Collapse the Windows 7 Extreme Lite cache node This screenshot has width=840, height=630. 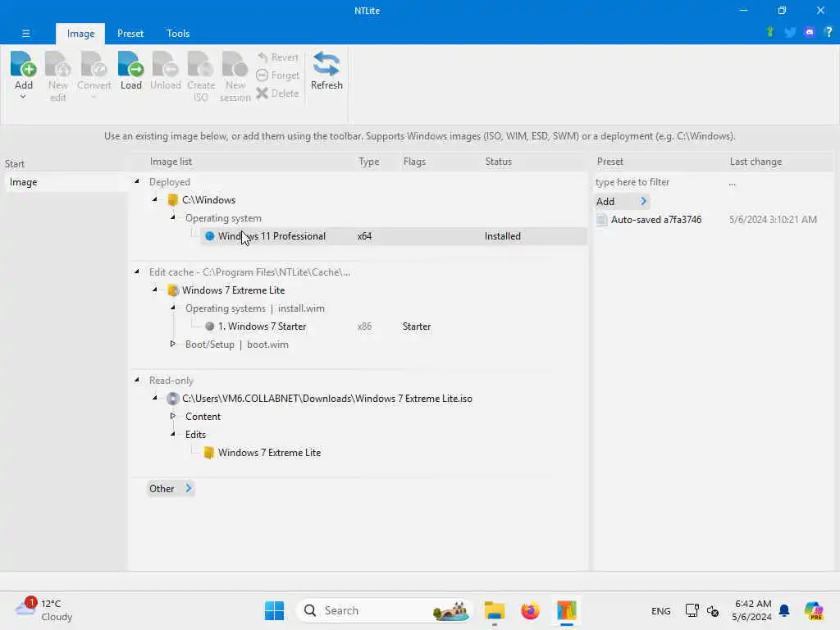click(155, 290)
